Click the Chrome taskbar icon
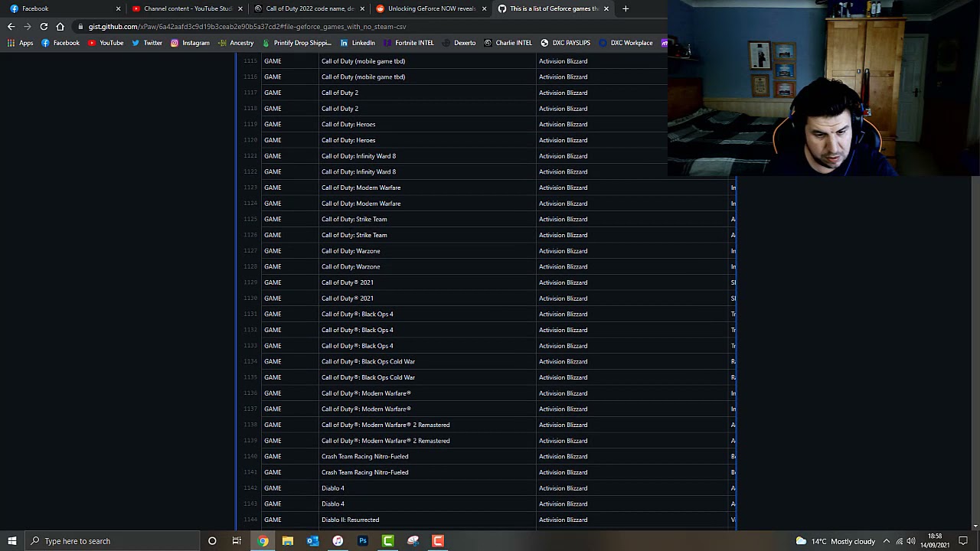 click(x=263, y=541)
